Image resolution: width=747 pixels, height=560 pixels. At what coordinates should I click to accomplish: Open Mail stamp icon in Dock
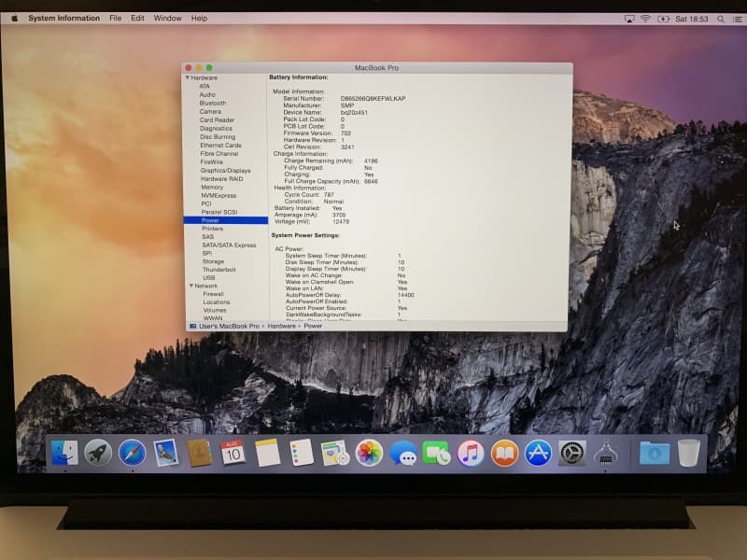pos(166,453)
